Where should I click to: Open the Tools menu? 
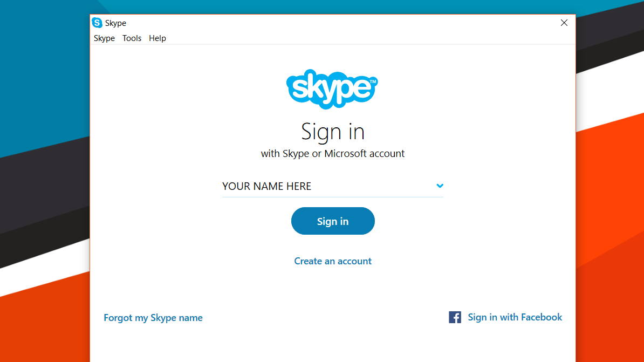pos(132,38)
